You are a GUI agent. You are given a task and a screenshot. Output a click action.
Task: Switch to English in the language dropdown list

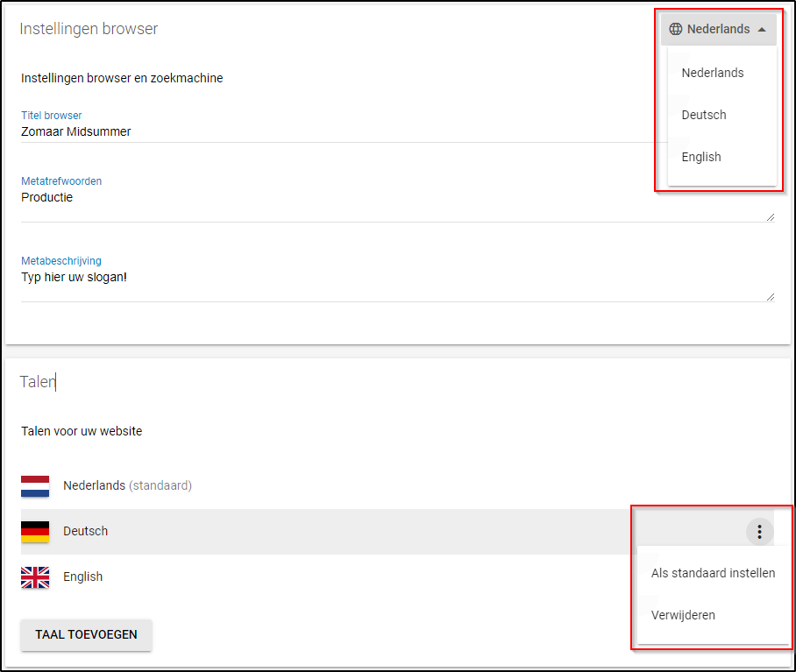(x=701, y=157)
